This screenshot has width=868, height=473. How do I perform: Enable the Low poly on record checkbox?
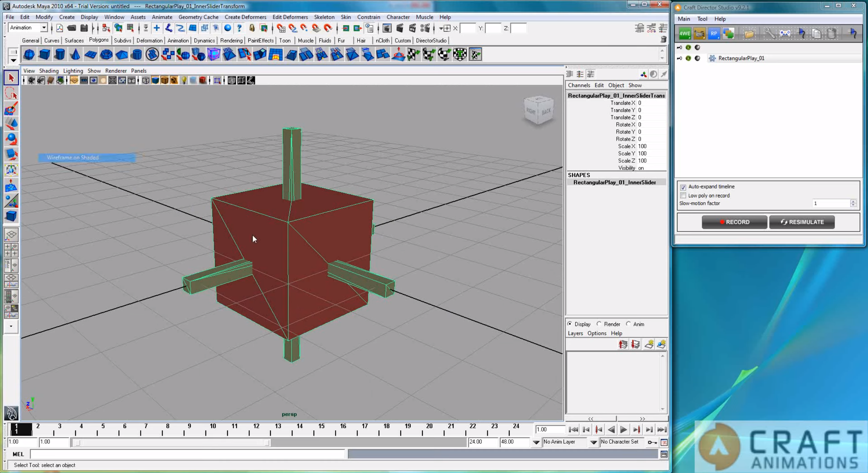[x=683, y=196]
